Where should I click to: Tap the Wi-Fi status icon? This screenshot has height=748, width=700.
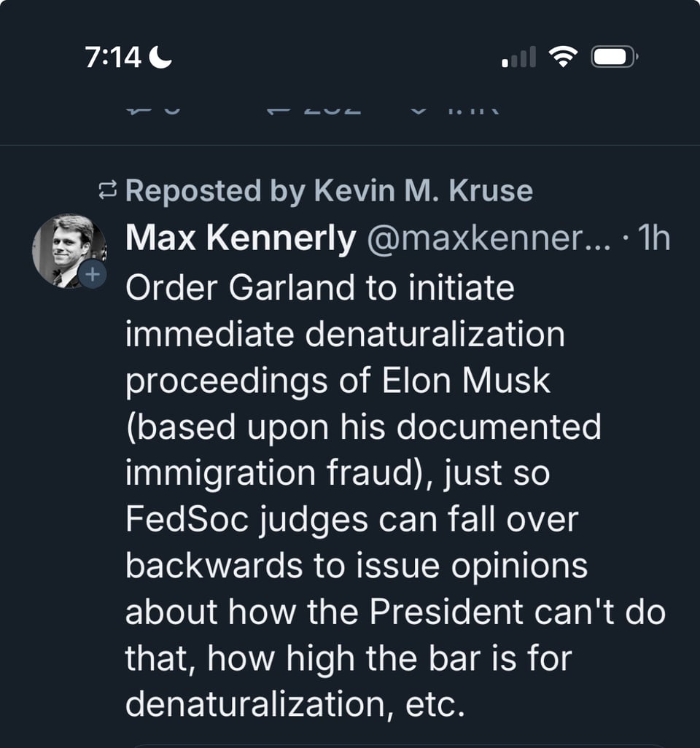click(x=561, y=57)
